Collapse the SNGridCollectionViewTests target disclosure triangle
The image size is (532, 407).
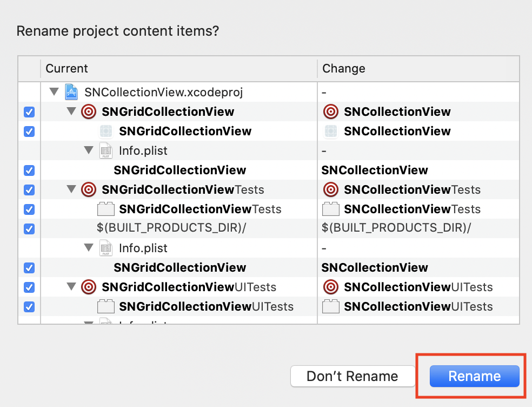tap(71, 190)
